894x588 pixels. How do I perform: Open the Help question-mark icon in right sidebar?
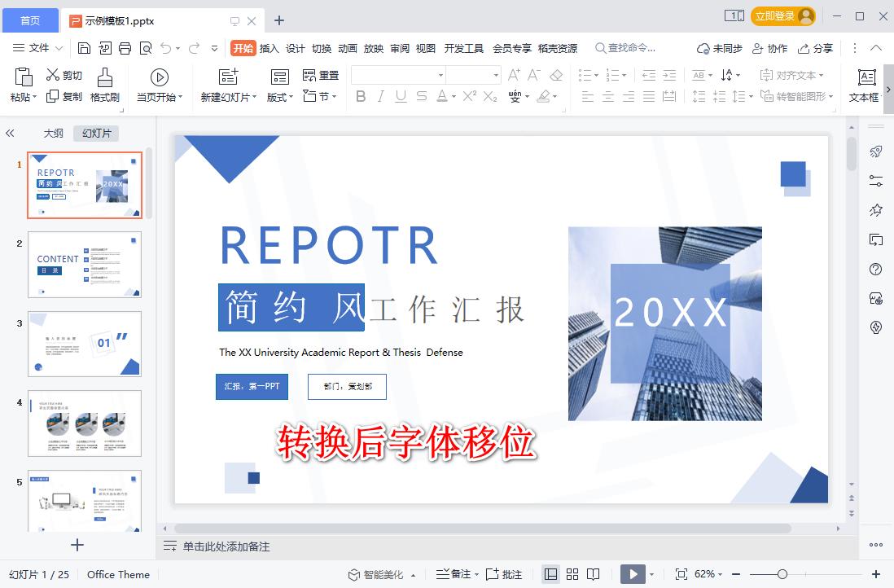coord(875,269)
